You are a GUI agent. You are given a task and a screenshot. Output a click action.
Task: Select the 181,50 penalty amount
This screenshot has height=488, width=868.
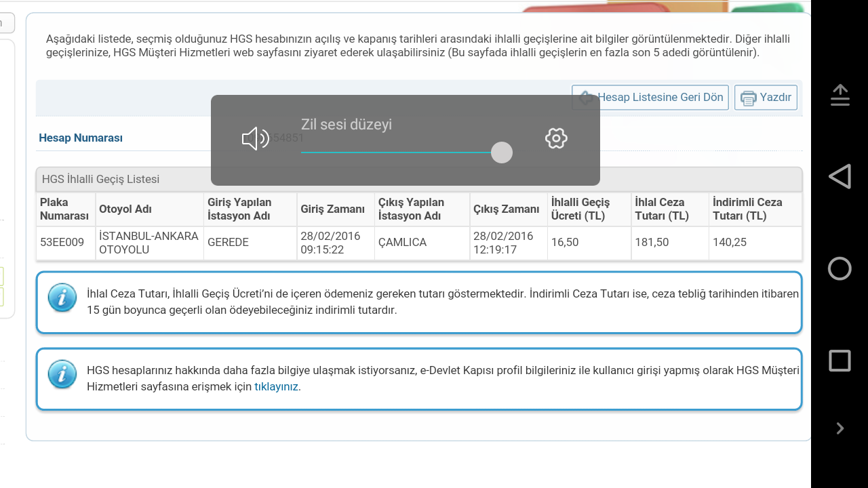(x=652, y=243)
